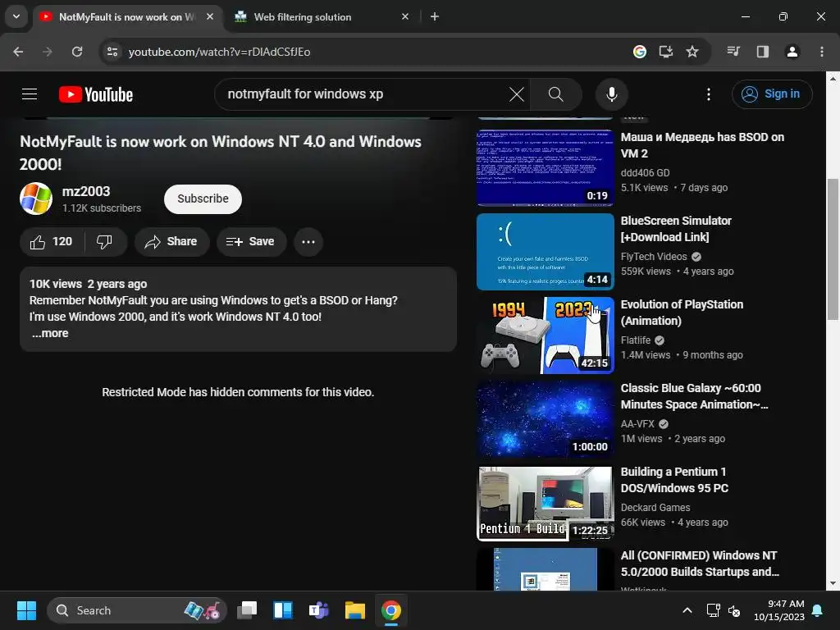Click scrollbar down arrow

(x=833, y=583)
